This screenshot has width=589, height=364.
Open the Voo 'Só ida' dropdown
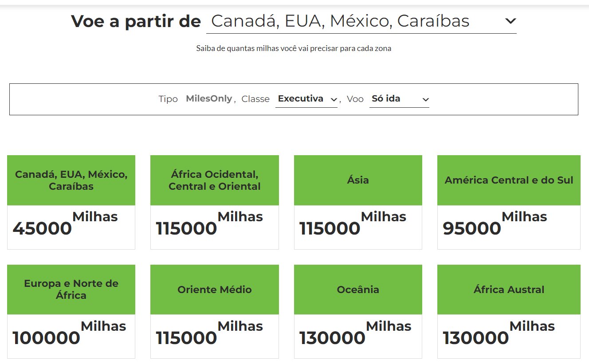[x=399, y=99]
